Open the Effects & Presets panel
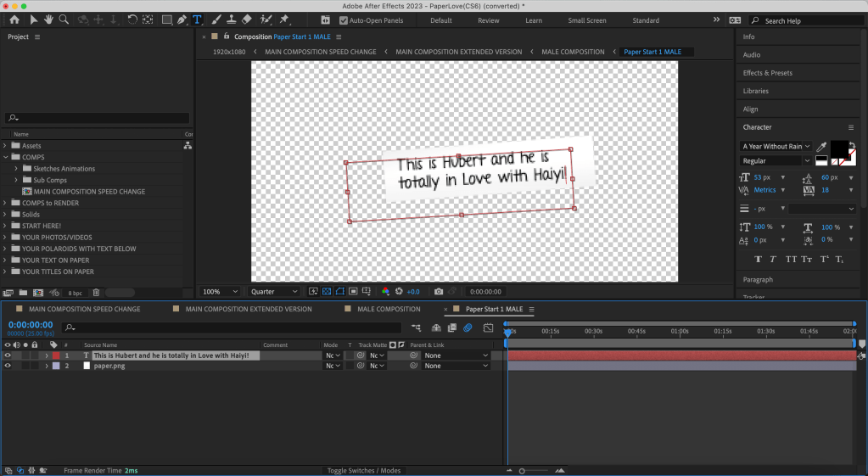The height and width of the screenshot is (476, 868). point(767,73)
